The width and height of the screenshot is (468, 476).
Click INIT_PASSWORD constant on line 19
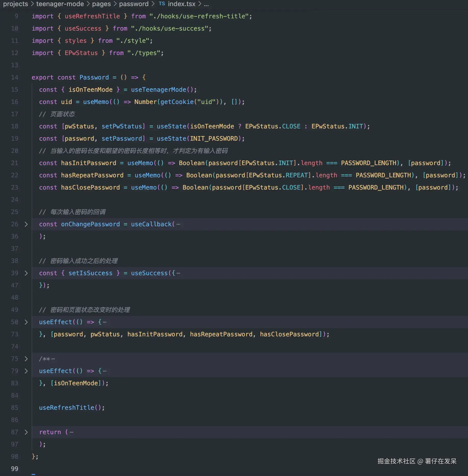point(214,139)
